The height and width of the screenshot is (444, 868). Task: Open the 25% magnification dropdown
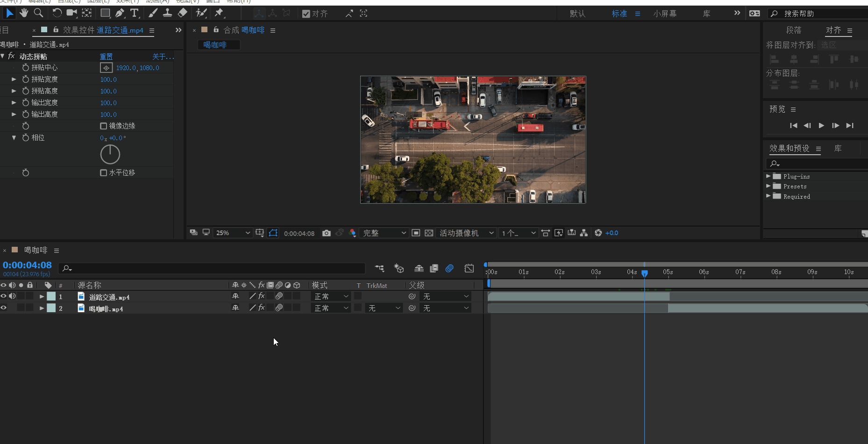point(233,233)
